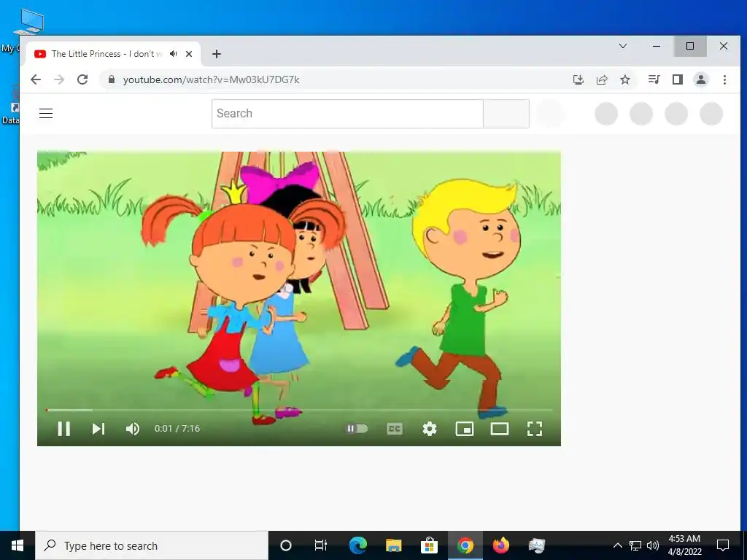Open the YouTube hamburger guide menu
This screenshot has width=747, height=560.
click(x=46, y=113)
